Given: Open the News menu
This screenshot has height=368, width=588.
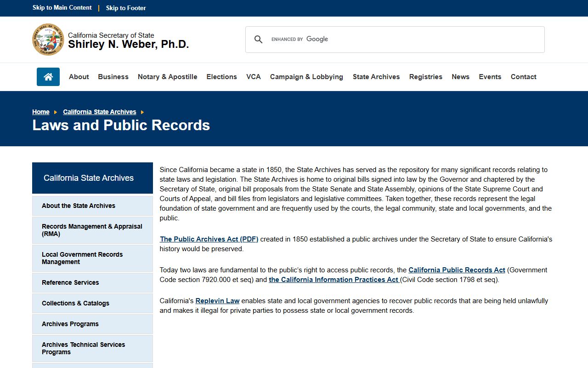Looking at the screenshot, I should point(460,77).
